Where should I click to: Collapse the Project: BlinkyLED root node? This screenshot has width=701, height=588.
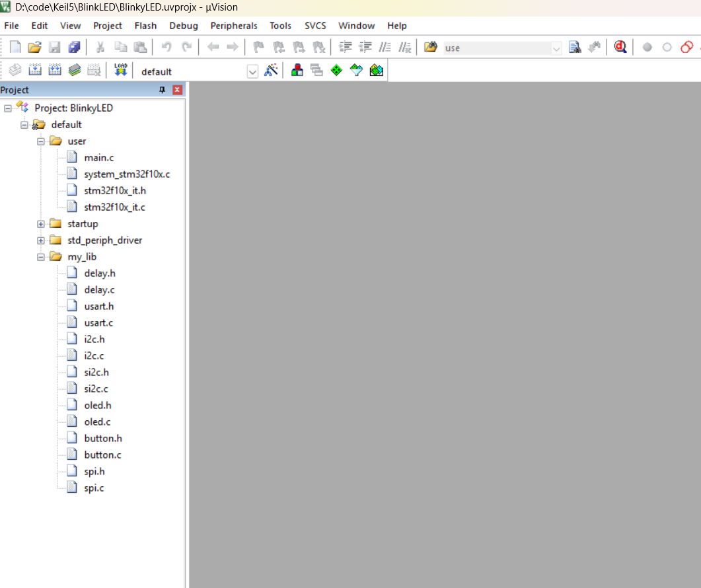tap(8, 108)
